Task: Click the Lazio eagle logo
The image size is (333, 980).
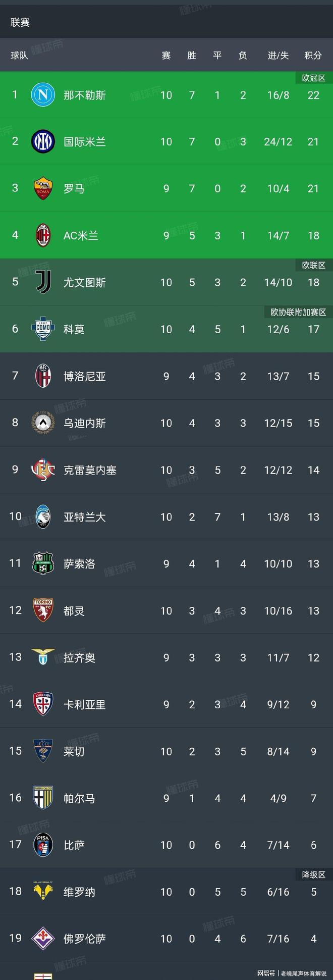Action: click(43, 657)
